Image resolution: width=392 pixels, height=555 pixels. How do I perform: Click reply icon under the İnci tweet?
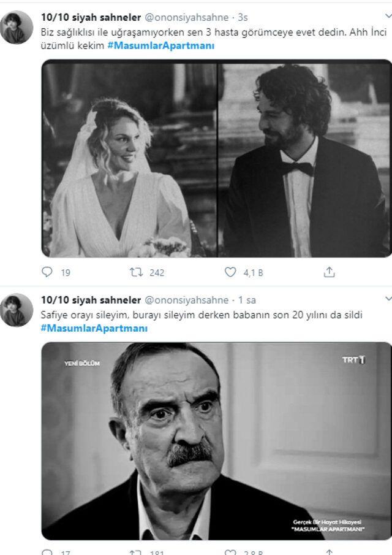48,272
